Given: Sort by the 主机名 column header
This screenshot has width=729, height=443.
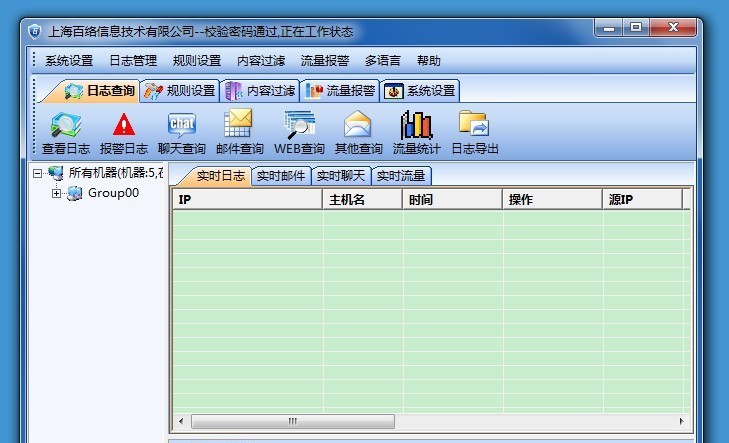Looking at the screenshot, I should (362, 199).
